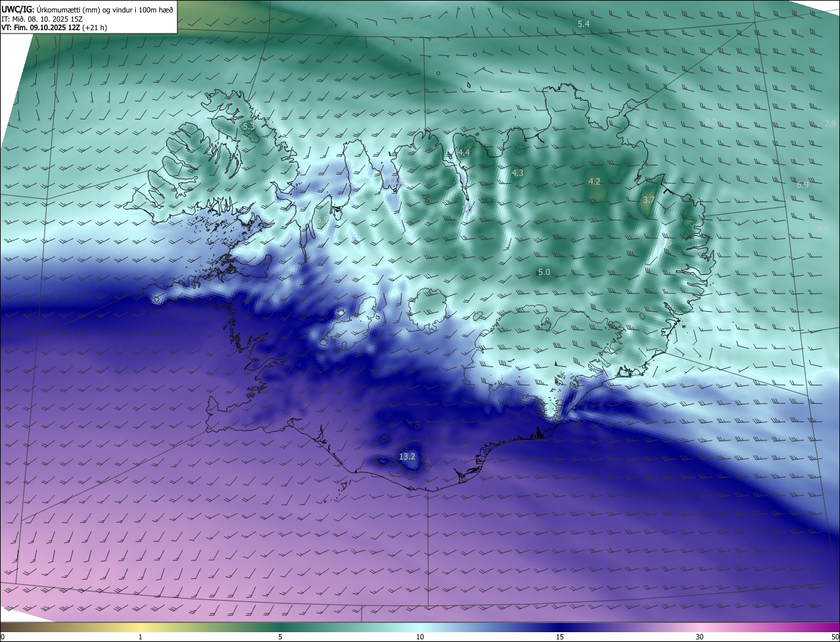Click the valid time 'VT: Fim. 09.10.2025 12Z (+21 h)'
Viewport: 840px width, 642px height.
point(54,28)
